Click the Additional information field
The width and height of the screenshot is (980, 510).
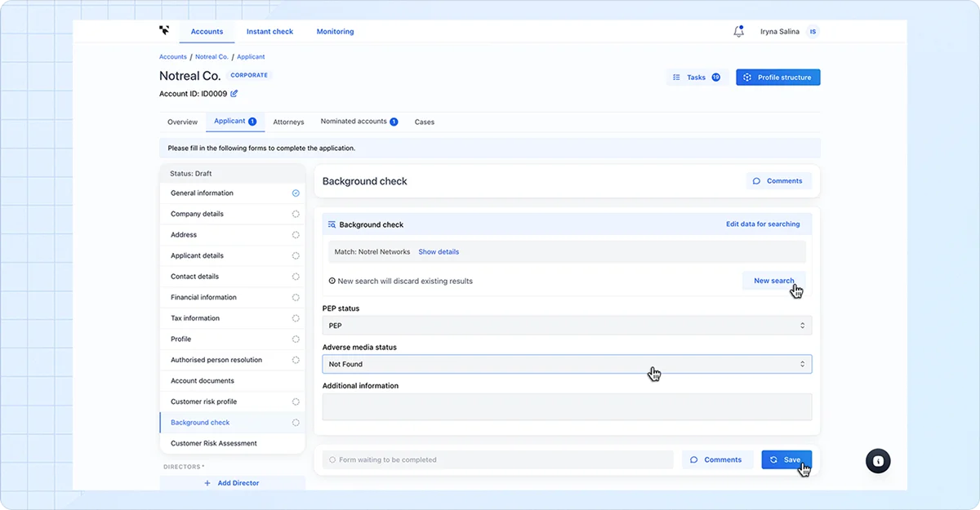567,407
